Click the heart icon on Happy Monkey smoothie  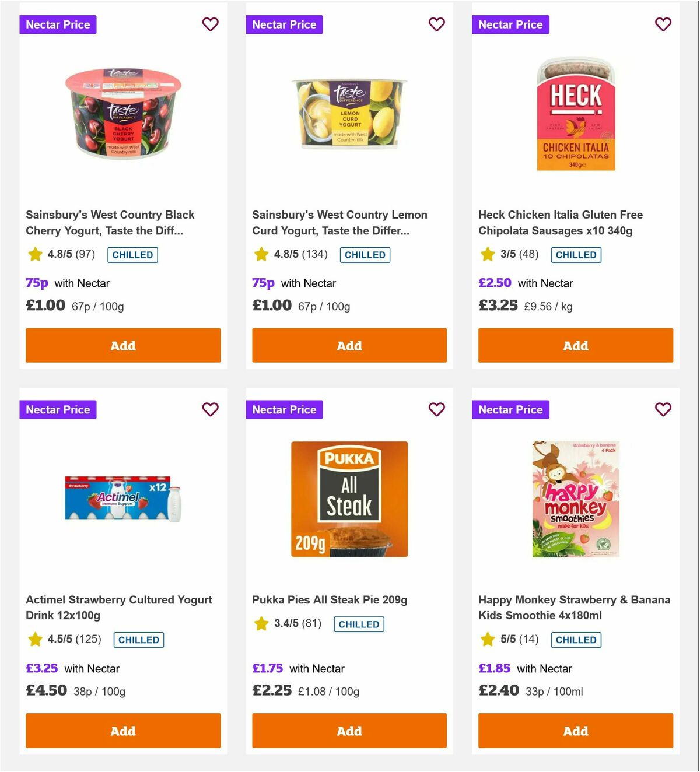(x=663, y=409)
